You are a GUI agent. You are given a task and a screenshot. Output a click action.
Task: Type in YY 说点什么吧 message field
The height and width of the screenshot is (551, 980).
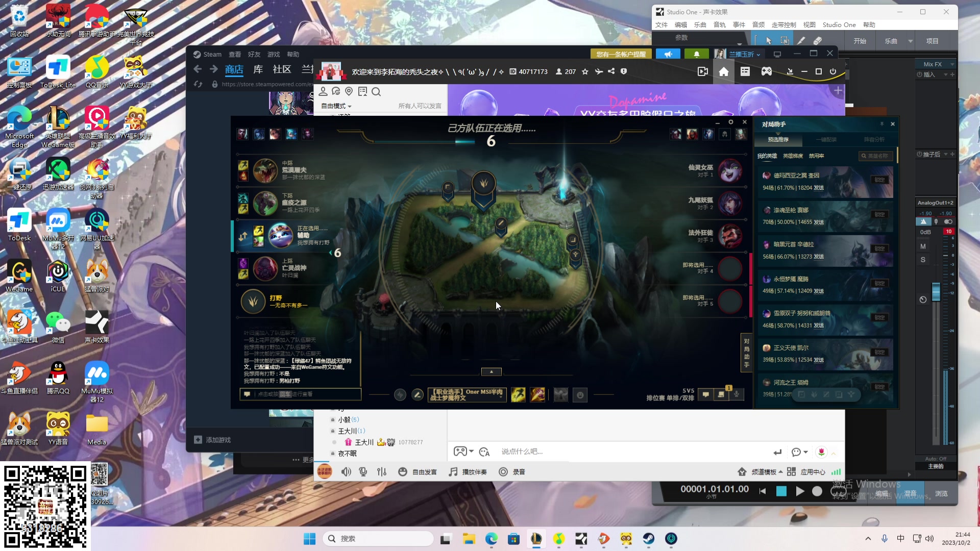633,452
